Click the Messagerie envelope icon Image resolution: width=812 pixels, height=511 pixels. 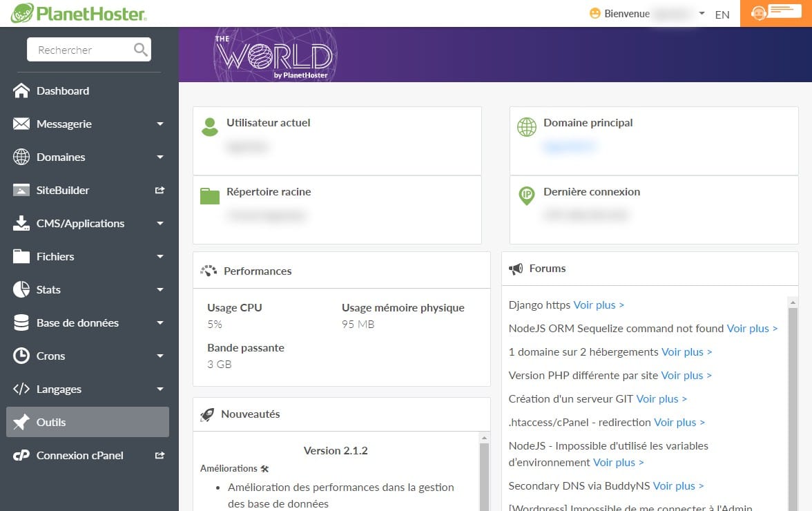point(21,124)
